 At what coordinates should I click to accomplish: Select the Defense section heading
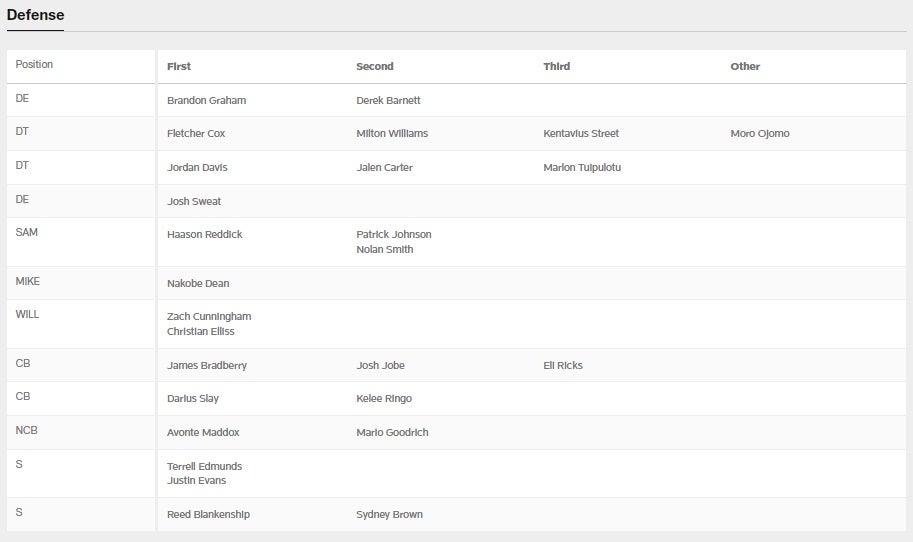click(35, 15)
